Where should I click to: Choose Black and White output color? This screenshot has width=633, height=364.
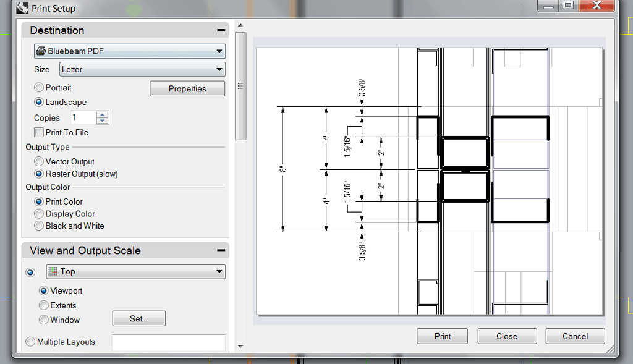tap(38, 226)
